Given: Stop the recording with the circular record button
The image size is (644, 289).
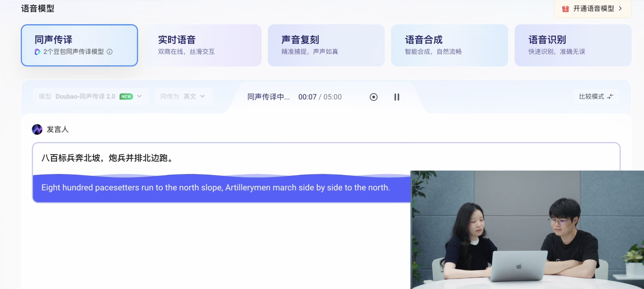Looking at the screenshot, I should click(373, 97).
